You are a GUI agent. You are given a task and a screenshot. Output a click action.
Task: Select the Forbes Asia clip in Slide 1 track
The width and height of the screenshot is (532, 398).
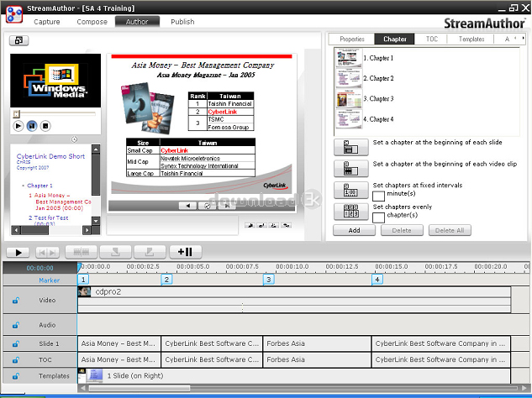tap(317, 343)
